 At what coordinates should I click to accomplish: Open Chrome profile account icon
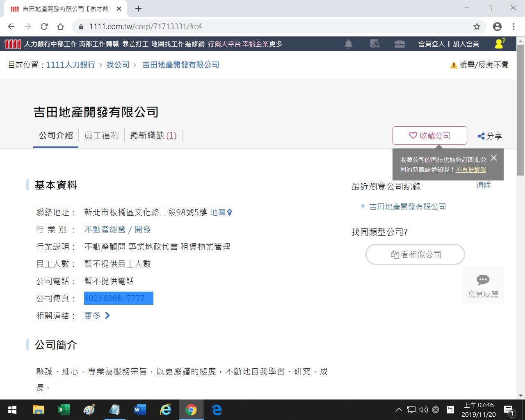tap(498, 27)
